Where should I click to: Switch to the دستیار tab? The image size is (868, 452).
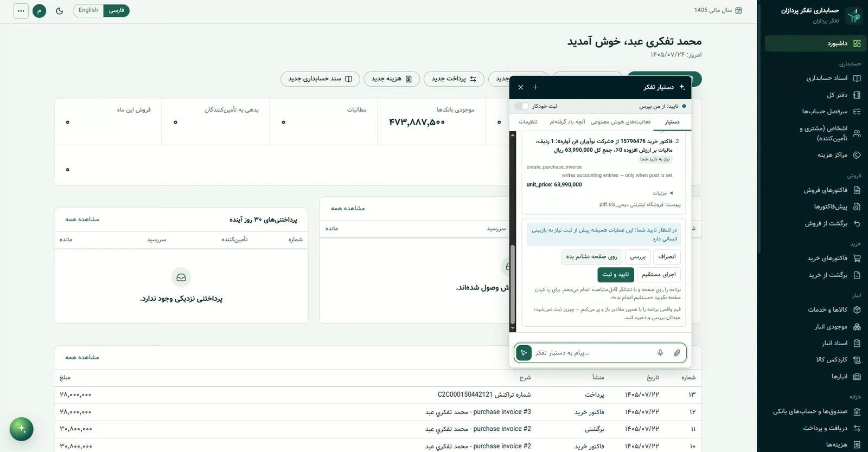point(672,122)
